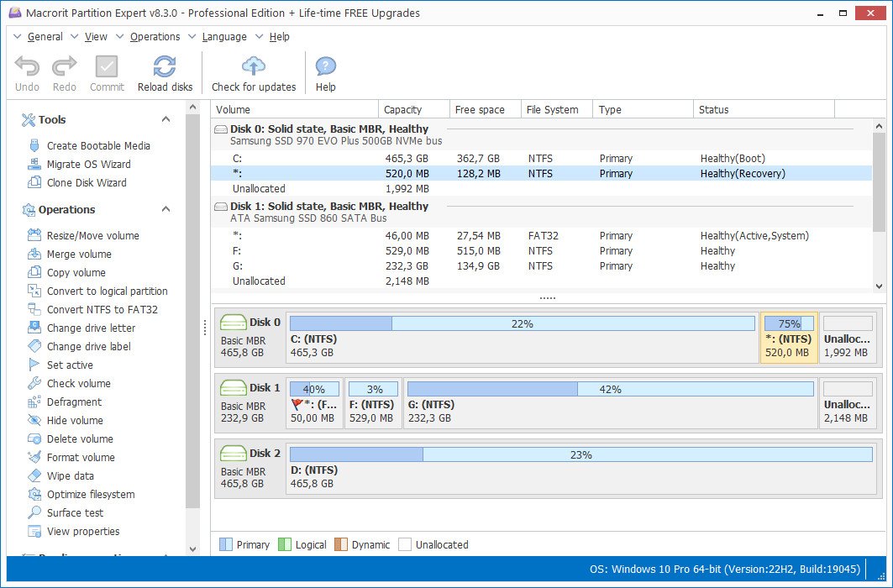Open Help via the speech bubble icon
893x588 pixels.
click(325, 66)
